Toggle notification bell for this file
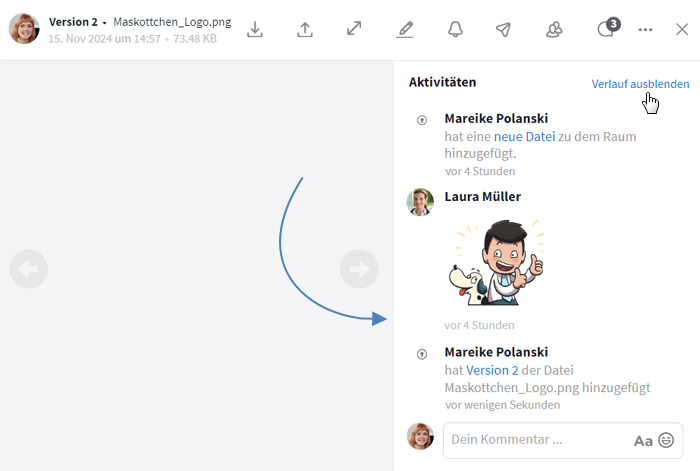The image size is (700, 471). click(x=455, y=29)
